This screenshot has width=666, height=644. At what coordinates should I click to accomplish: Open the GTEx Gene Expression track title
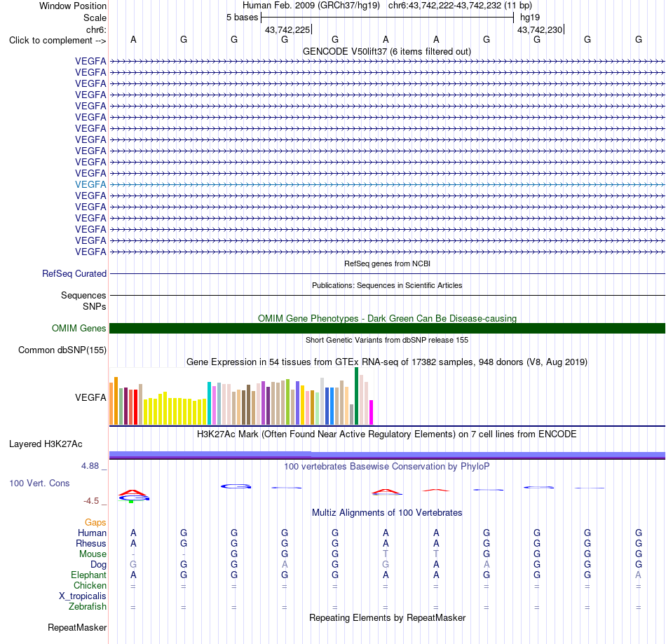pos(387,362)
